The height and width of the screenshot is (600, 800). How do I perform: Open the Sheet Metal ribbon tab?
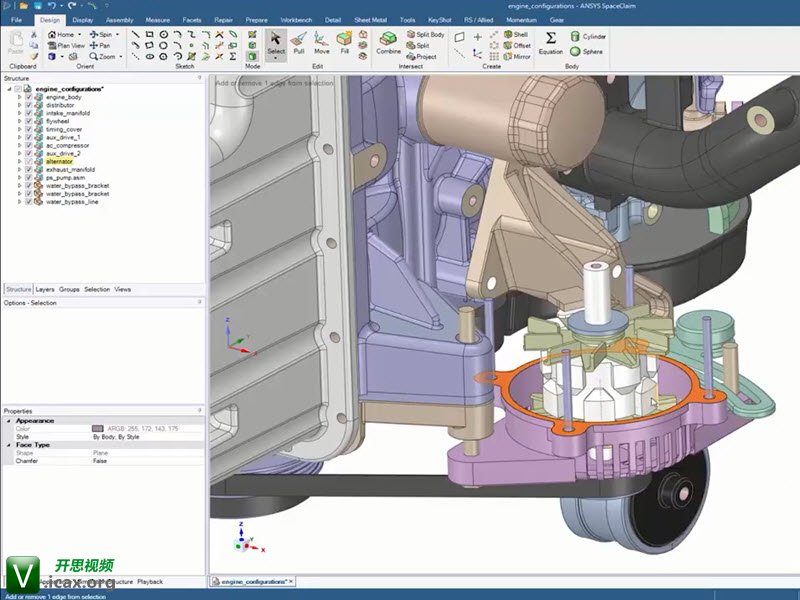(x=370, y=20)
